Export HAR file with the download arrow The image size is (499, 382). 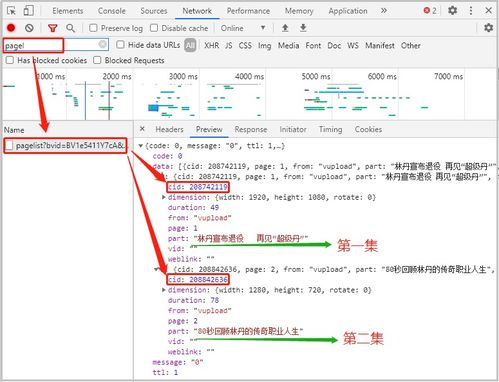pos(303,28)
